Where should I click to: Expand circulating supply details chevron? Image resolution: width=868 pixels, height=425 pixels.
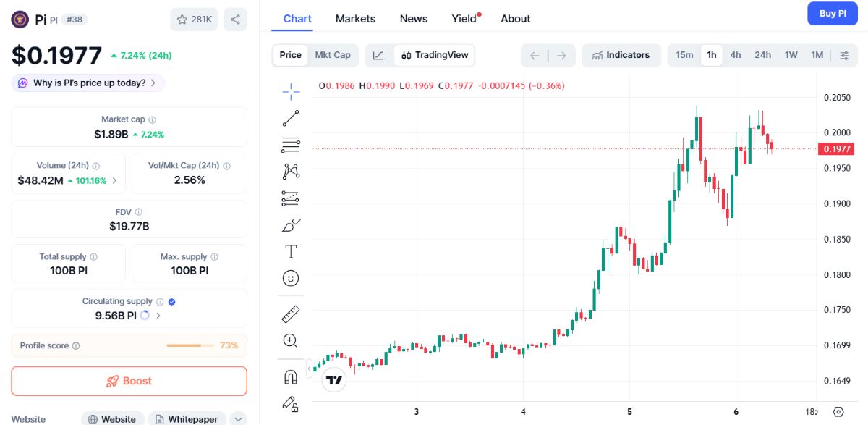tap(158, 316)
